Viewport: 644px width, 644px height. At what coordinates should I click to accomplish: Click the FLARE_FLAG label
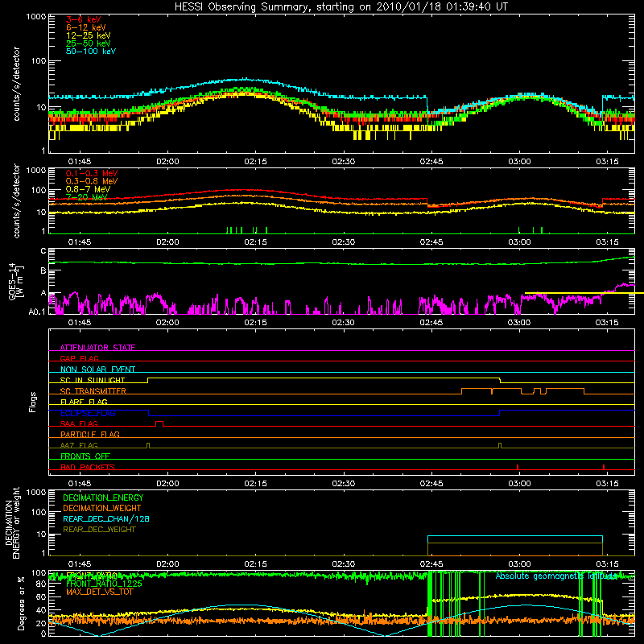84,402
